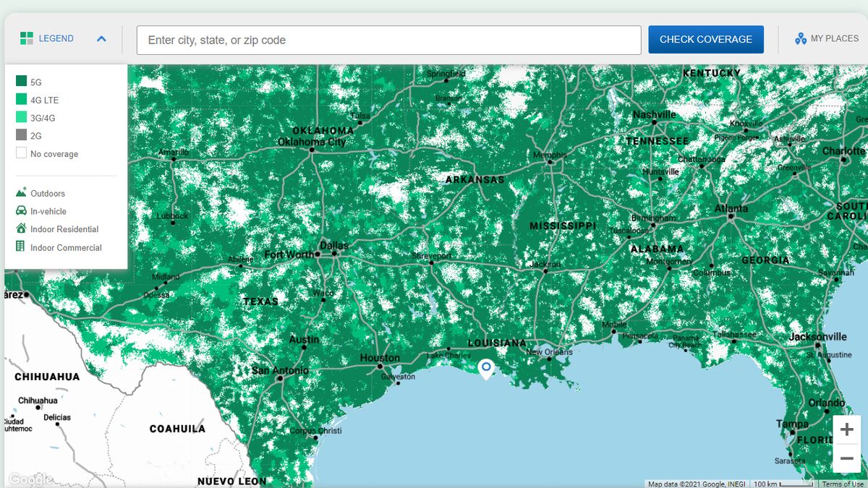
Task: Select the 4G LTE color swatch
Action: point(21,99)
